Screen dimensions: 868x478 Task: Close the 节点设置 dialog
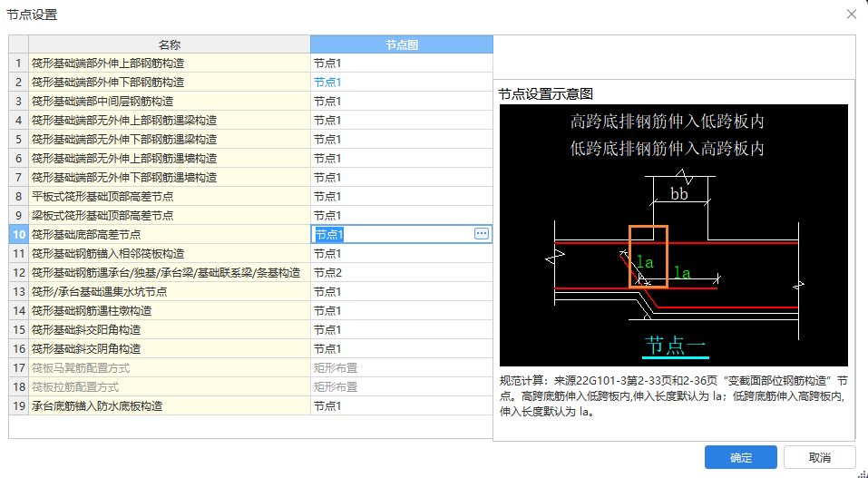(x=852, y=15)
